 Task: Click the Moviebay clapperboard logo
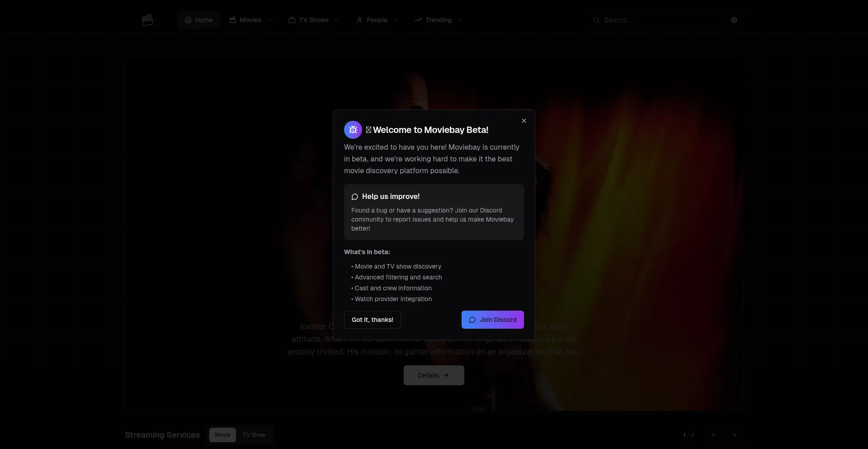(147, 20)
